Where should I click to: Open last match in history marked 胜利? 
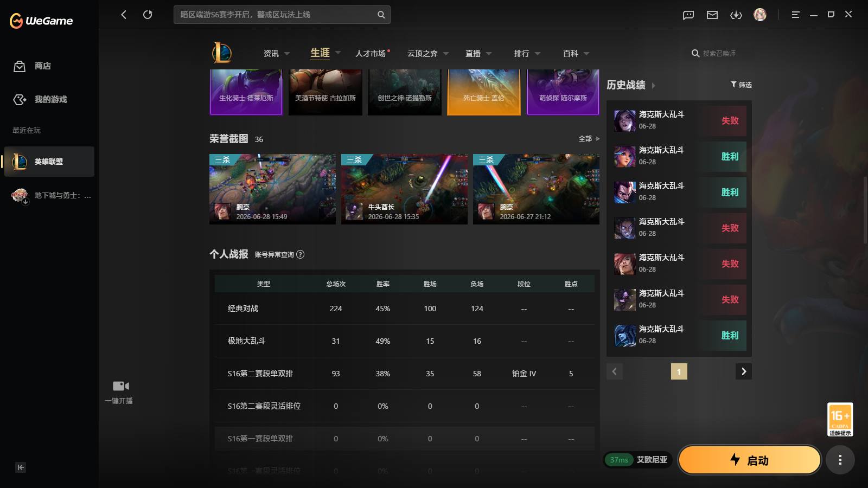point(679,335)
